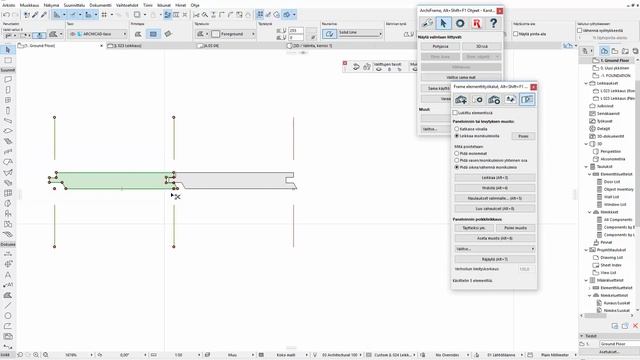Viewport: 640px width, 360px height.
Task: Select the ArchiFrame arrow pointer icon
Action: point(443,23)
